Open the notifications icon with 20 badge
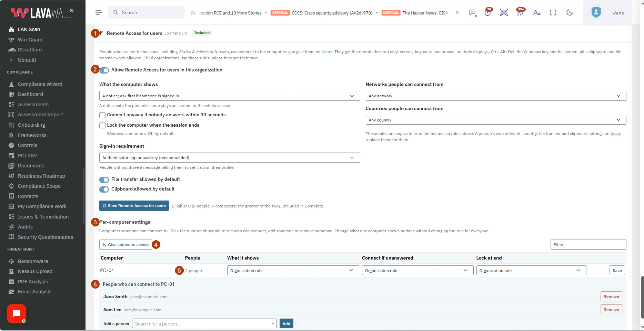The height and width of the screenshot is (331, 644). pyautogui.click(x=487, y=12)
